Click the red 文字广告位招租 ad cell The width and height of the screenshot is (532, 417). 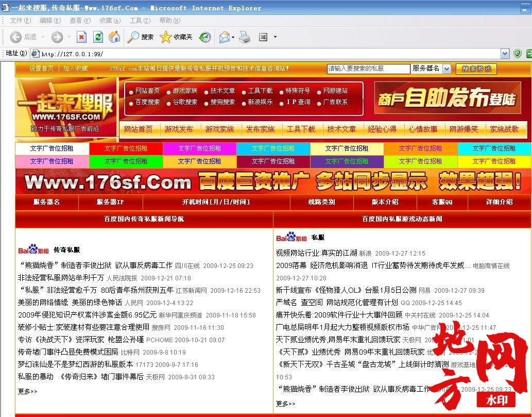(x=126, y=148)
